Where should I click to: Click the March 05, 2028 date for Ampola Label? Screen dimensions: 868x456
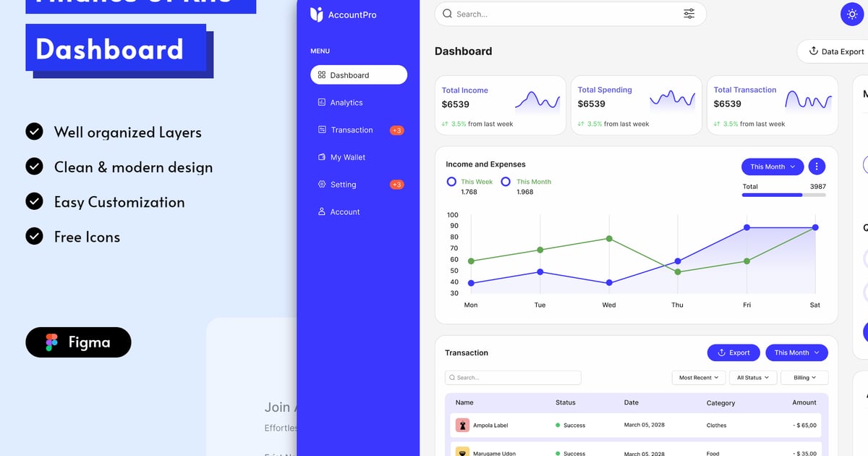point(644,426)
